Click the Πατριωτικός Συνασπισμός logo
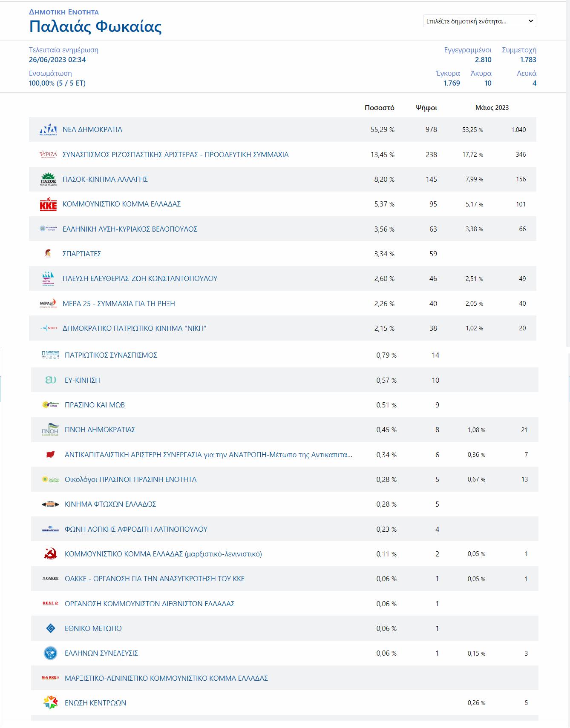 (x=50, y=355)
